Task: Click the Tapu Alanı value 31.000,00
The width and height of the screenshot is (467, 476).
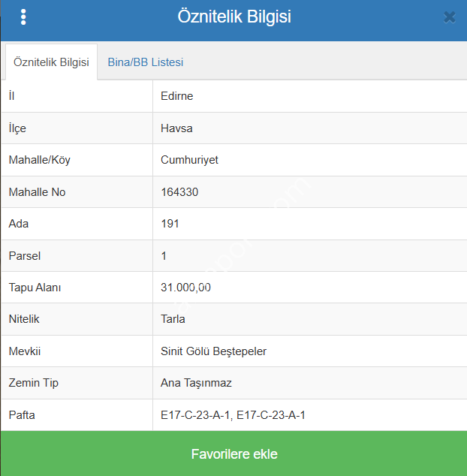Action: pyautogui.click(x=185, y=288)
